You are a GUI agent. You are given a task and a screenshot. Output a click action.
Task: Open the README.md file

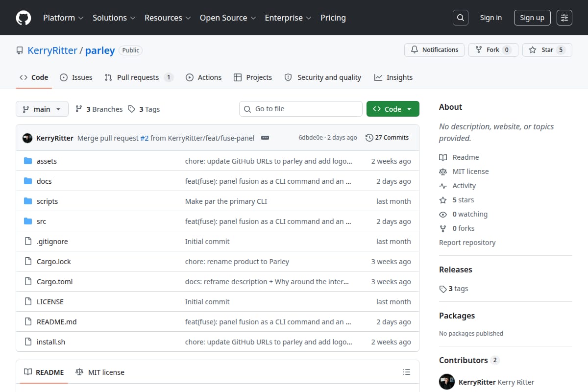click(x=57, y=322)
